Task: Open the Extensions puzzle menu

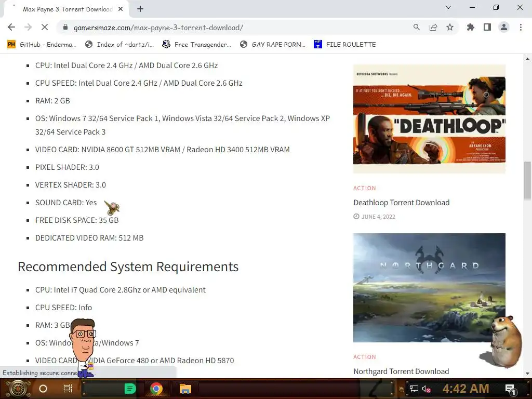Action: tap(470, 28)
